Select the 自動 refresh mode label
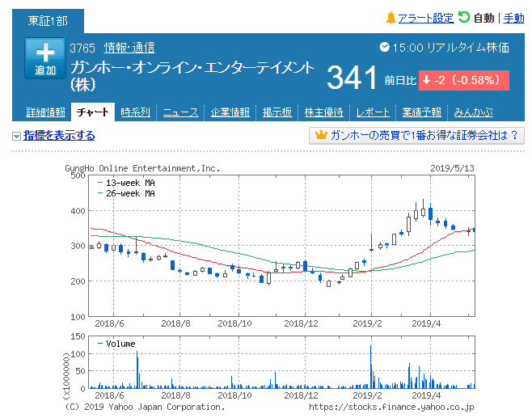Viewport: 532px width, 418px height. pyautogui.click(x=483, y=18)
